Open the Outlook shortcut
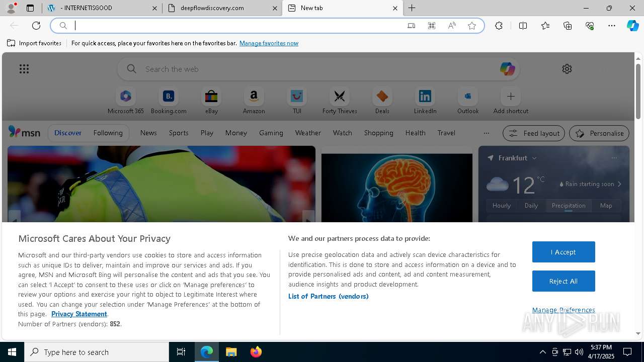 pos(468,101)
